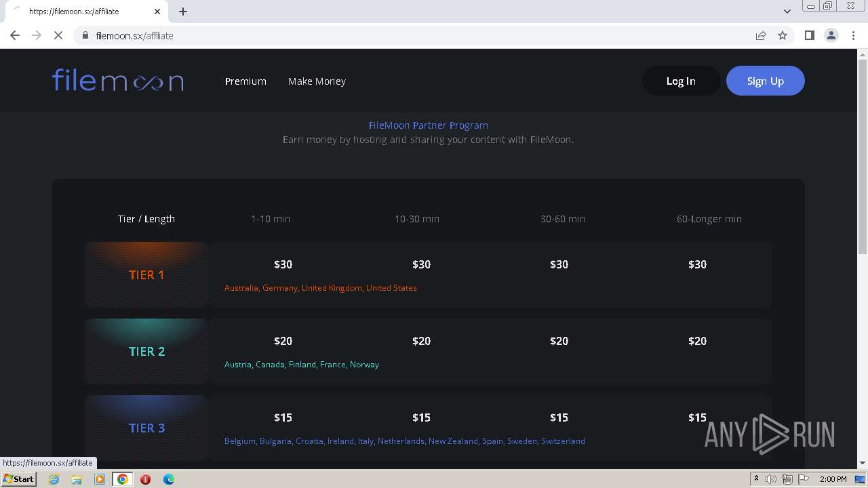Open the Make Money menu item
Screen dimensions: 868x488
[317, 81]
